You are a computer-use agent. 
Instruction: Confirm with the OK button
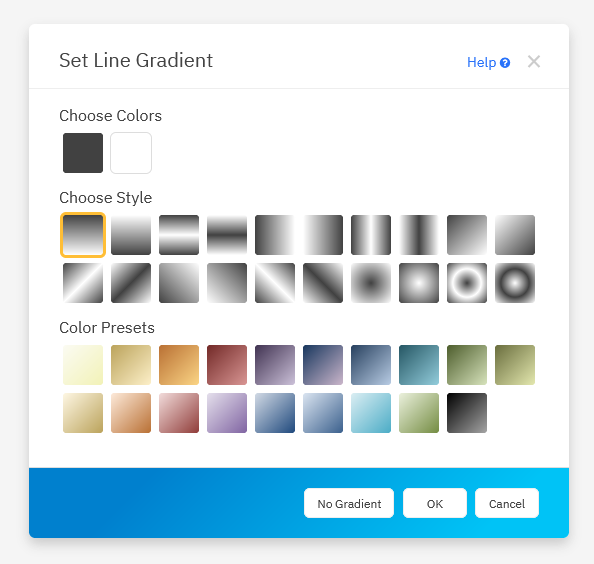click(x=435, y=503)
